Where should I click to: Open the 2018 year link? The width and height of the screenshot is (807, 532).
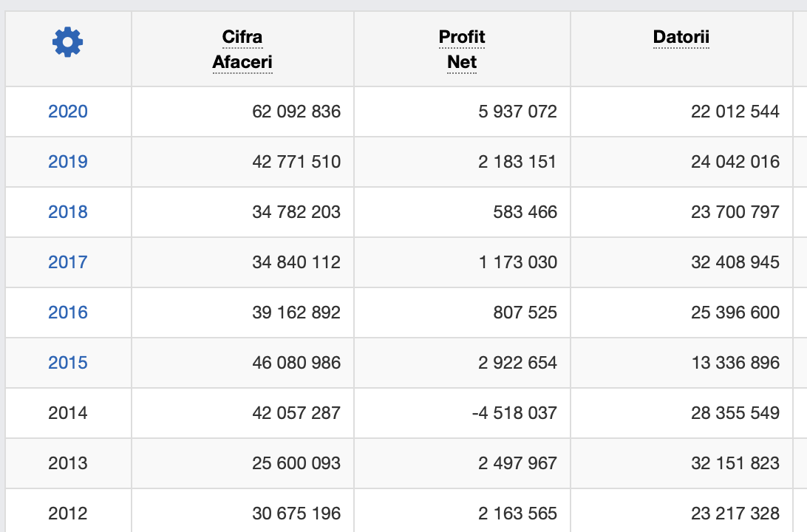pos(68,212)
